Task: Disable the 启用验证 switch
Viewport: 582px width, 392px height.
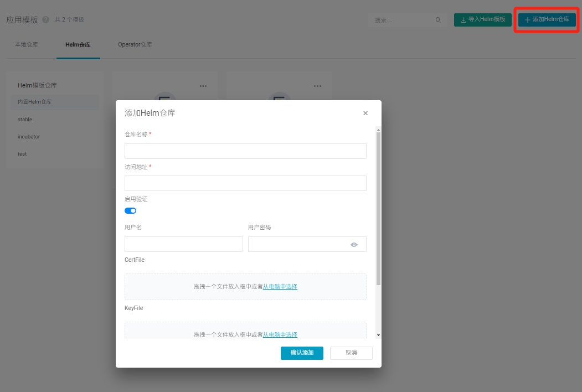Action: tap(131, 210)
